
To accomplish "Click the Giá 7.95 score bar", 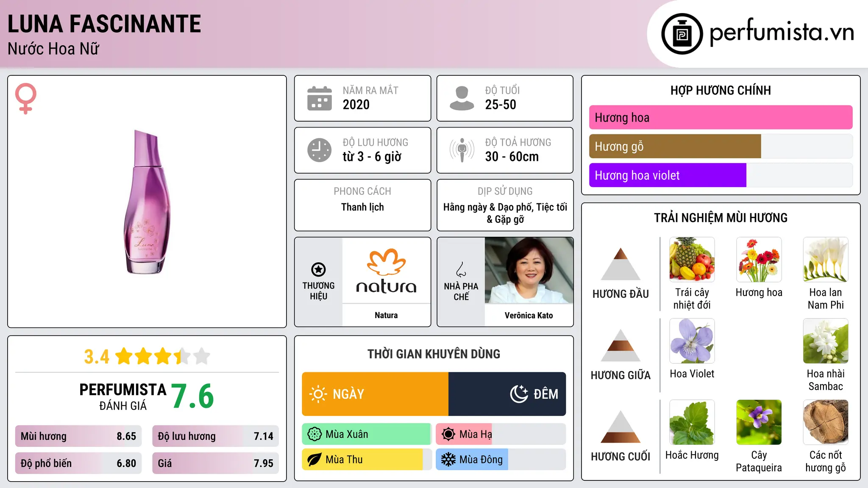I will click(x=215, y=463).
